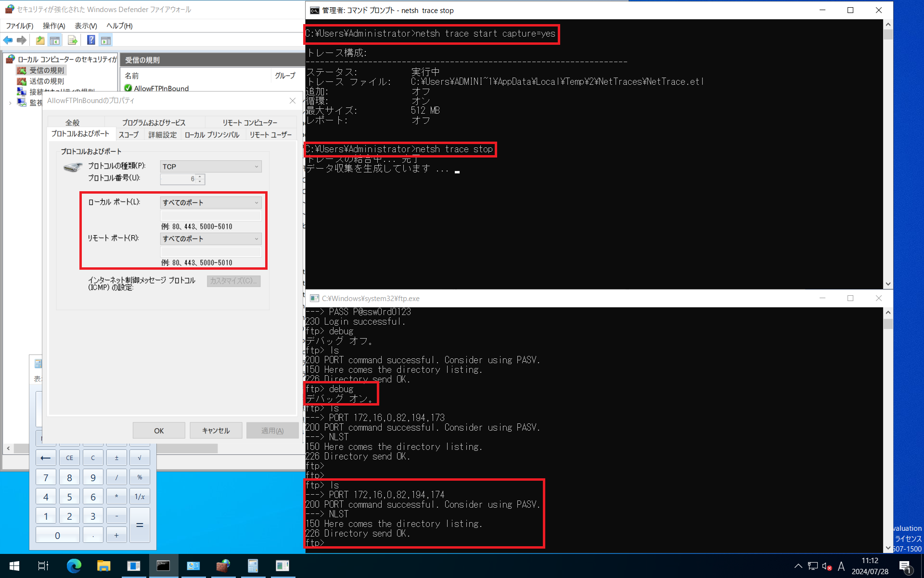Open File Explorer from the taskbar
Viewport: 924px width, 578px height.
[x=103, y=565]
